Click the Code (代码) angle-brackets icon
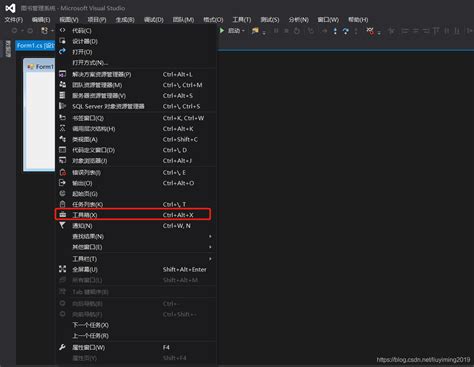 pos(62,30)
